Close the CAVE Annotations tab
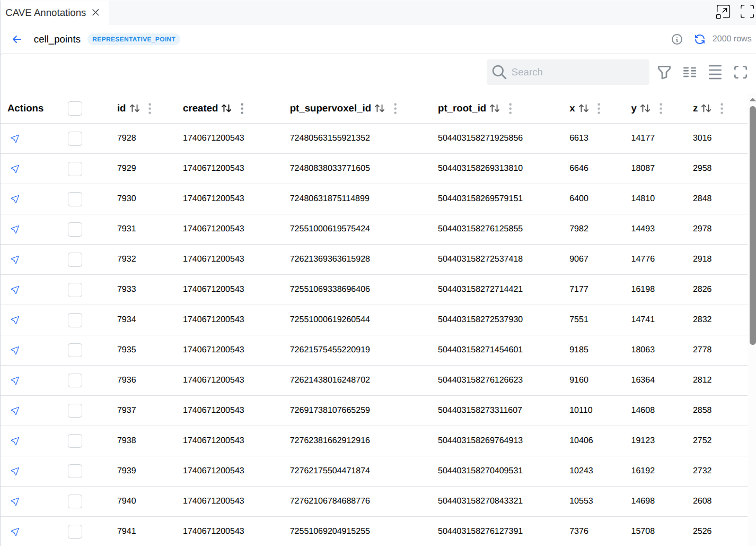The image size is (756, 546). coord(95,12)
